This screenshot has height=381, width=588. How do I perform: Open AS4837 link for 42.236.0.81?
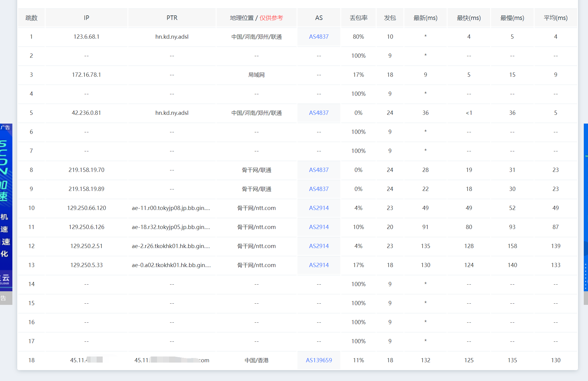(319, 113)
